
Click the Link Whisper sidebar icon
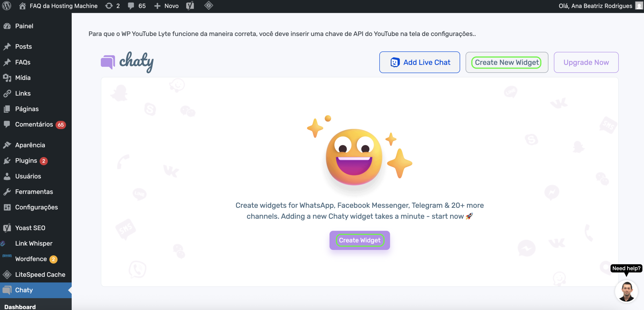(3, 243)
